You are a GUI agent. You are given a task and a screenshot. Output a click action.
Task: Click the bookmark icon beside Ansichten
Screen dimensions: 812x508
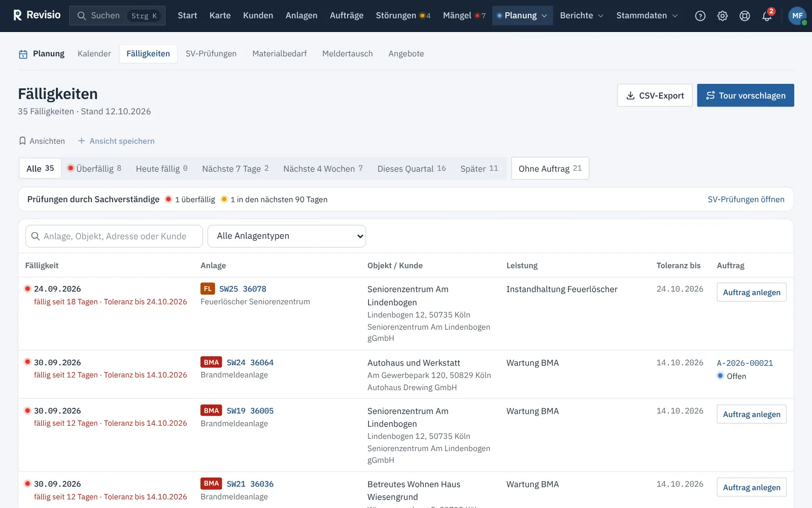click(x=22, y=141)
